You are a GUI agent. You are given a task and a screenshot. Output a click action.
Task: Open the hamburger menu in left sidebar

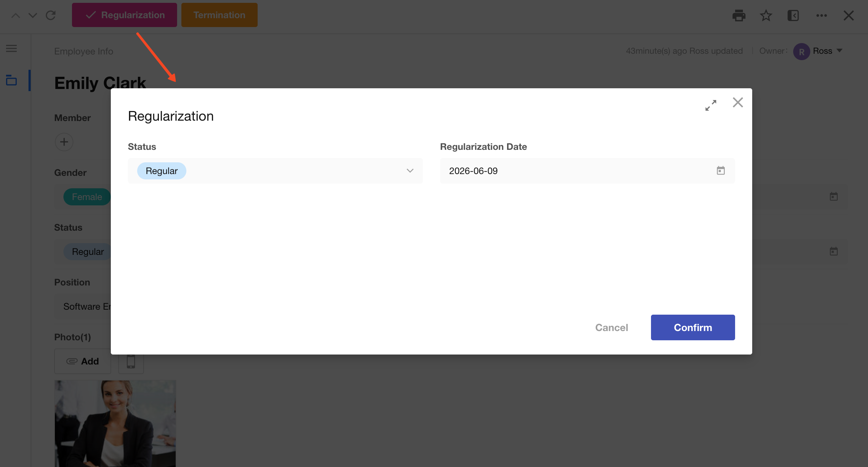(11, 48)
